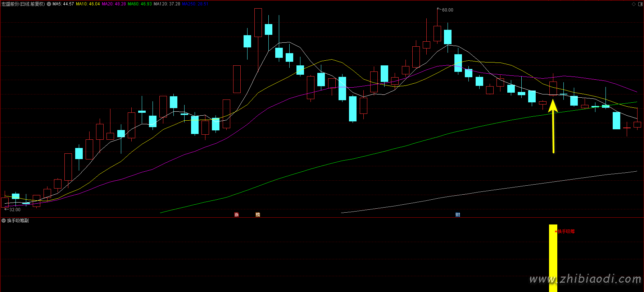Click the 榜 event marker icon
This screenshot has width=644, height=292.
[x=258, y=215]
